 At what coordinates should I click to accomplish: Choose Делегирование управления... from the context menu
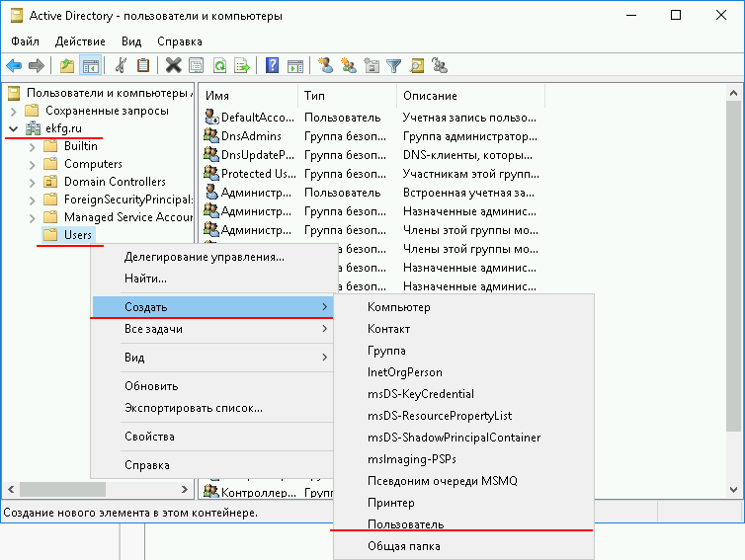pos(212,257)
